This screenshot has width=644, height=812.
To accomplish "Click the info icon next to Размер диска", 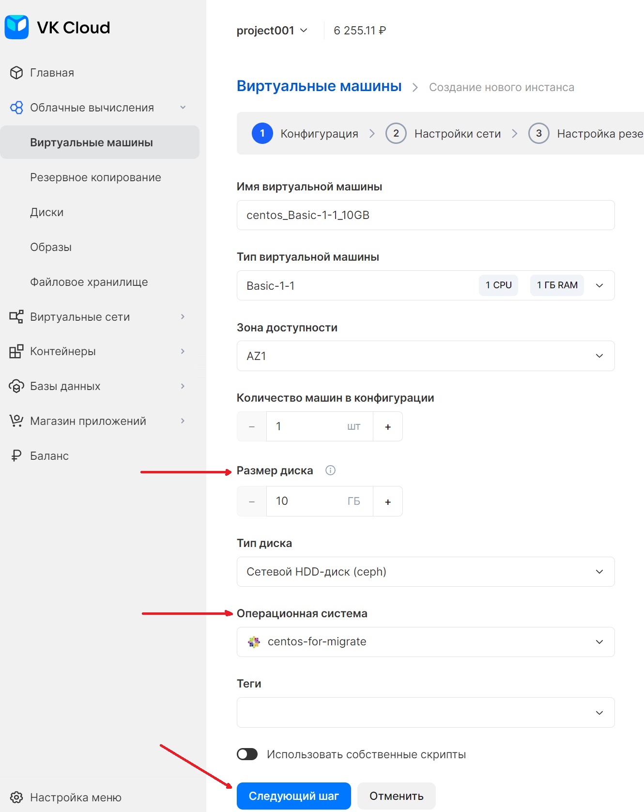I will tap(330, 470).
